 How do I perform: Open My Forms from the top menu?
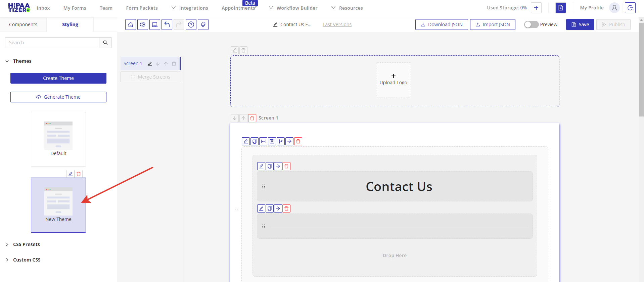pyautogui.click(x=75, y=8)
